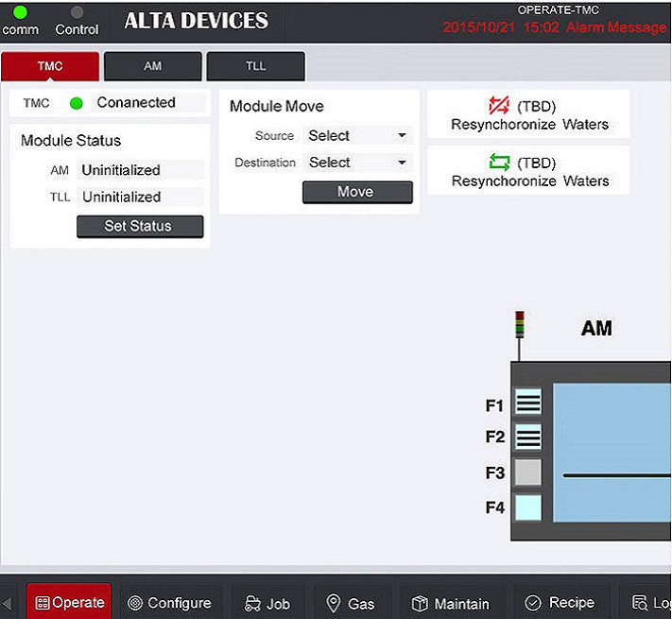Click the red Alarm Message text

click(616, 27)
